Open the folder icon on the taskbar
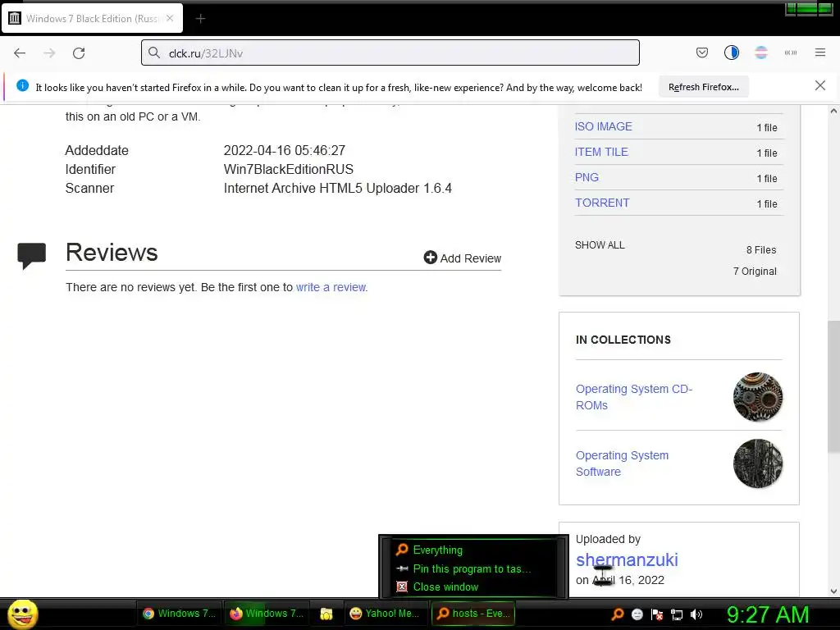The image size is (840, 630). click(x=326, y=614)
